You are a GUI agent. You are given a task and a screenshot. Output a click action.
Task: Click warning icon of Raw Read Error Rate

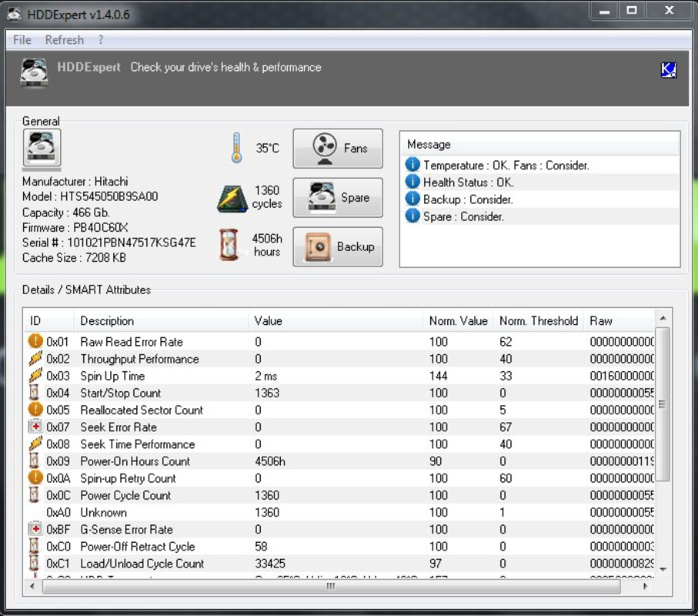[35, 341]
